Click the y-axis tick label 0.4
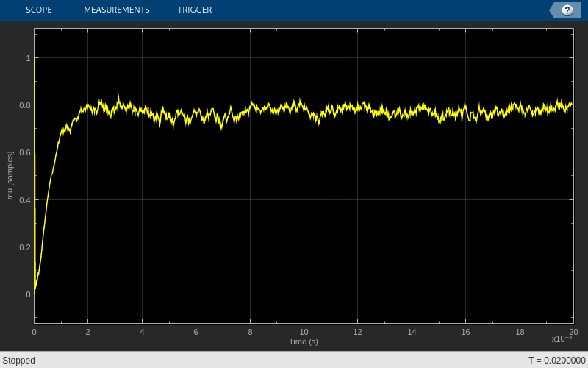The height and width of the screenshot is (368, 588). 25,200
